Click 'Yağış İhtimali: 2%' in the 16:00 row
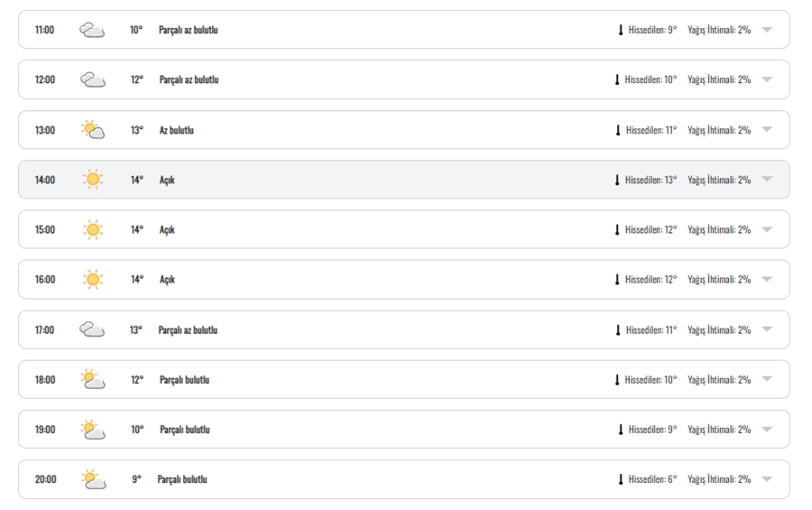 click(x=719, y=279)
